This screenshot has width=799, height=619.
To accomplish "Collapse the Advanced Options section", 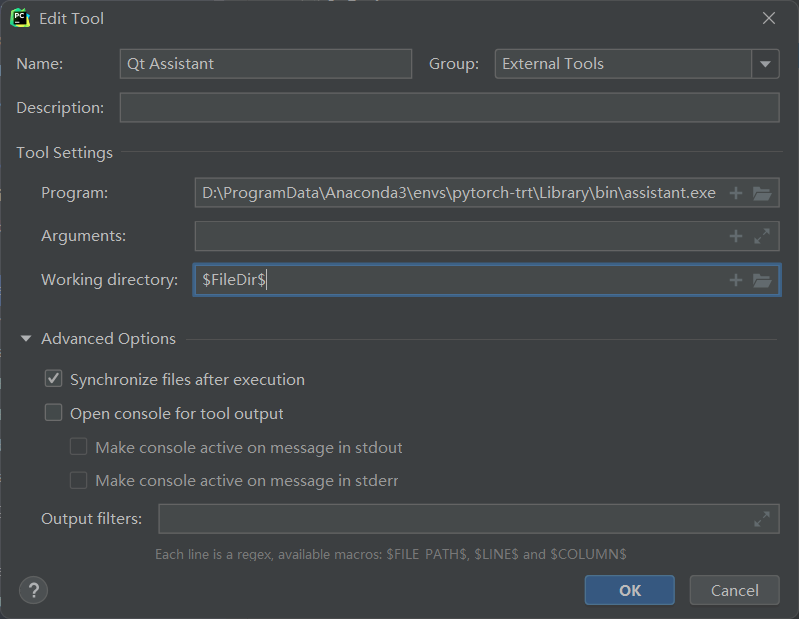I will click(x=26, y=339).
